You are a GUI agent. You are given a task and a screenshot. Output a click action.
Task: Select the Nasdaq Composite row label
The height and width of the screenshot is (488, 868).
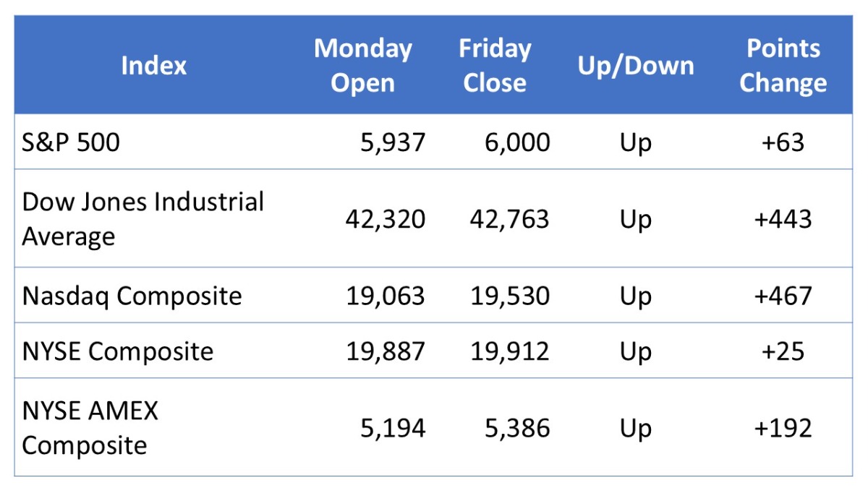pyautogui.click(x=132, y=296)
